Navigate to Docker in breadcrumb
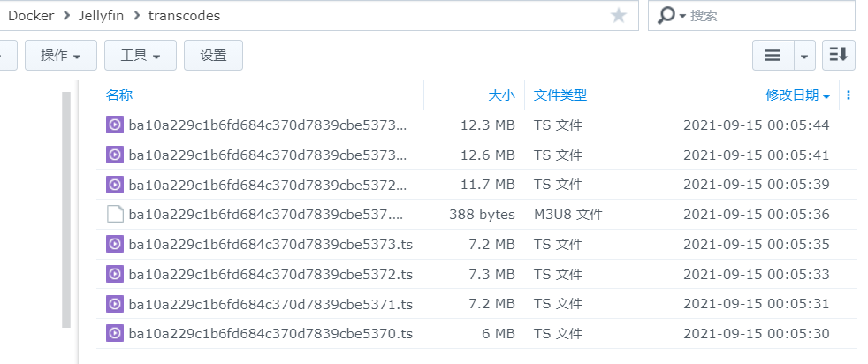The height and width of the screenshot is (364, 868). click(31, 16)
